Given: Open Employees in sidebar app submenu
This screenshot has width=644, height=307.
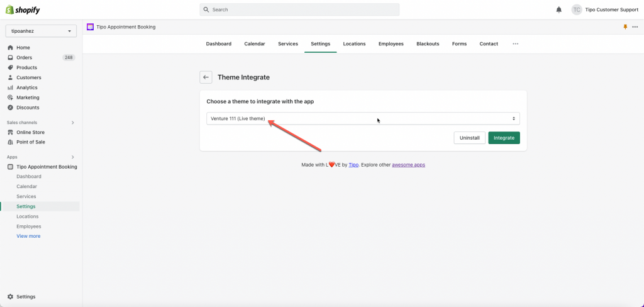Looking at the screenshot, I should pyautogui.click(x=29, y=226).
